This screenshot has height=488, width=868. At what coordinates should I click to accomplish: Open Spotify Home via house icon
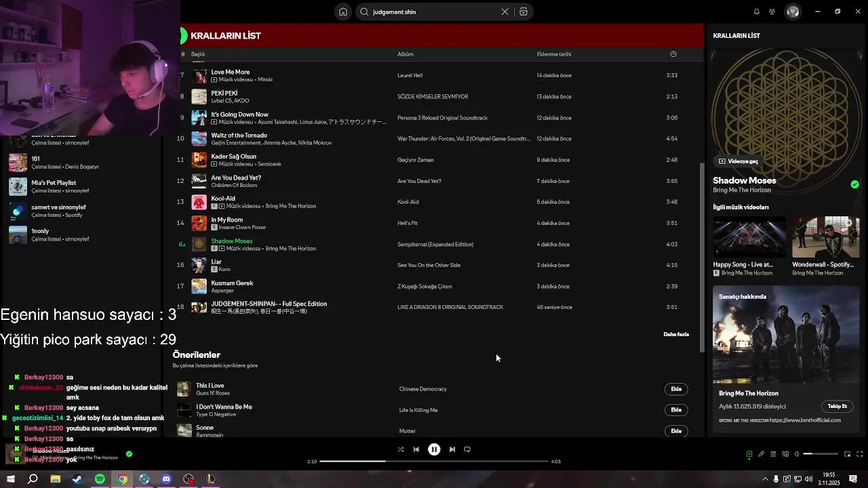343,12
